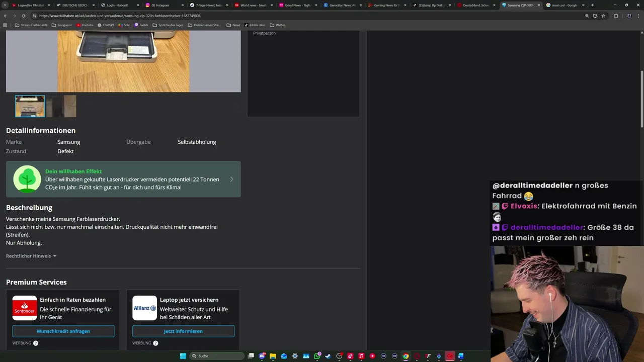This screenshot has width=644, height=362.
Task: Open the Chrome extensions puzzle icon
Action: pyautogui.click(x=616, y=16)
